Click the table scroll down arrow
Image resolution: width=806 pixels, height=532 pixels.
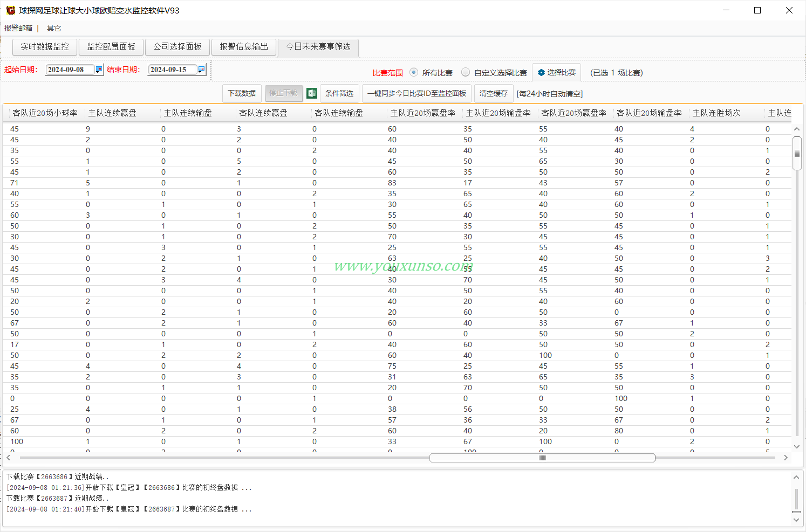tap(797, 446)
